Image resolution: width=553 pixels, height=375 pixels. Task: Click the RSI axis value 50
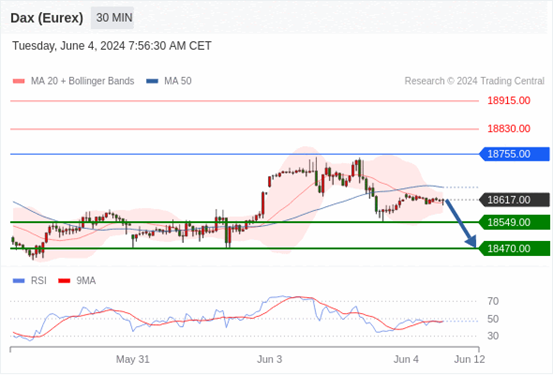pos(493,319)
